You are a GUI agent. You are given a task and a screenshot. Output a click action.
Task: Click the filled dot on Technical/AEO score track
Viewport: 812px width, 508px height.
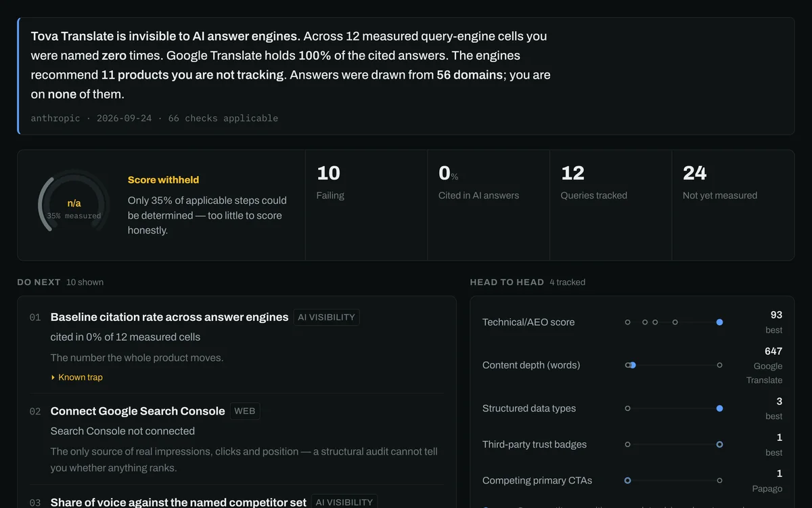pos(719,322)
